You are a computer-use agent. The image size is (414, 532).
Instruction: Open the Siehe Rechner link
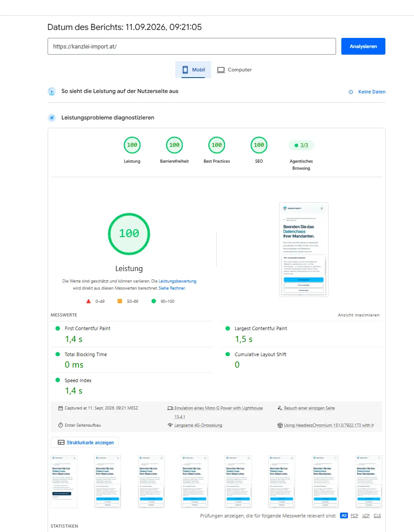click(x=172, y=288)
